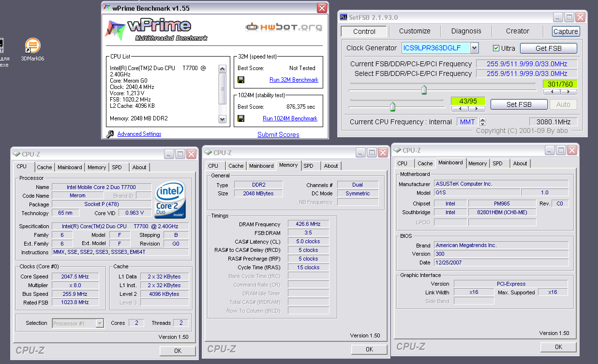This screenshot has width=598, height=364.
Task: Toggle the Ultra checkbox in SetFSB
Action: 496,48
